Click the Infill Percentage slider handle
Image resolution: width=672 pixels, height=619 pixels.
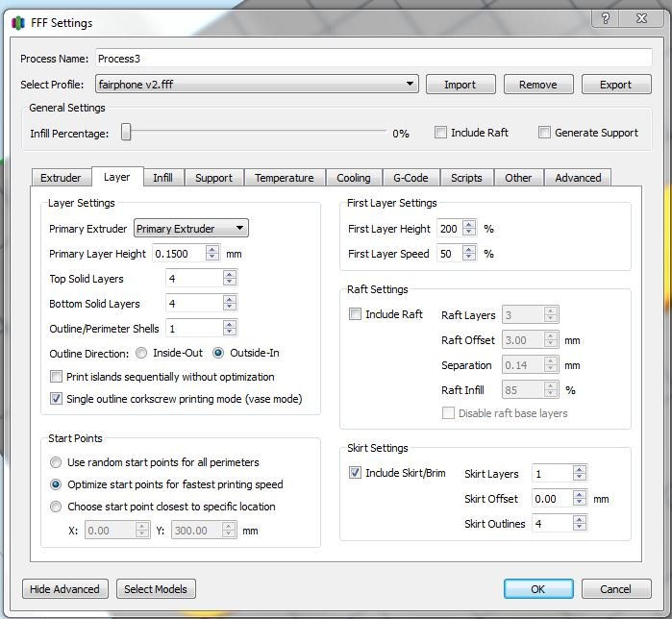click(x=126, y=133)
